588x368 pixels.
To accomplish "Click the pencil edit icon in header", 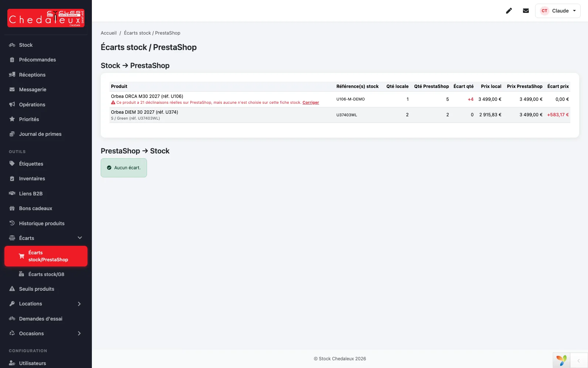I will click(509, 11).
